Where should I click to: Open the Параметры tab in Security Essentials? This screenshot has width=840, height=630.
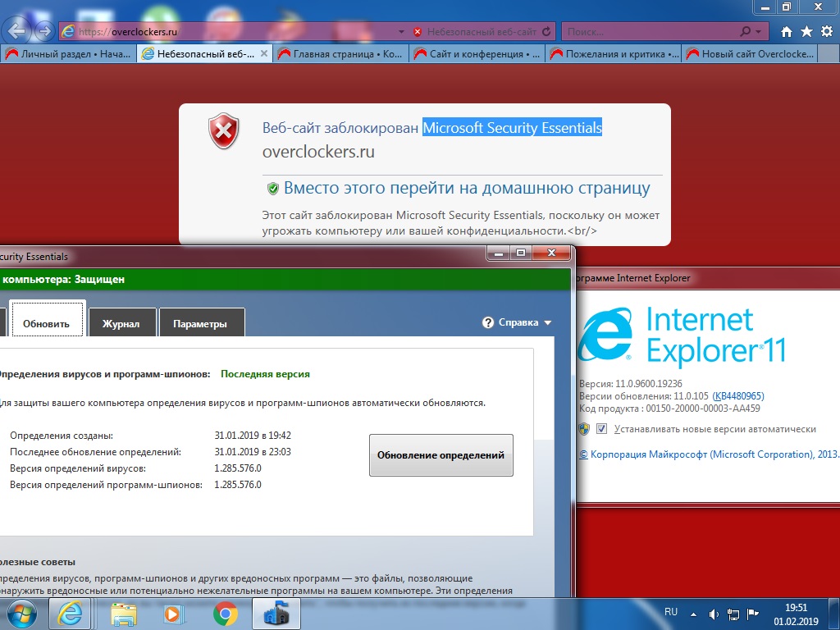(x=200, y=323)
